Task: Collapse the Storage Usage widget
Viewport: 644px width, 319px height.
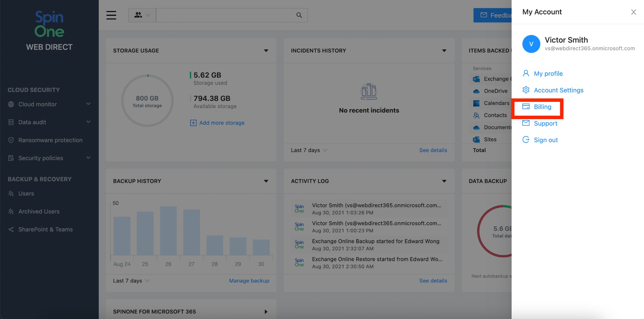Action: [266, 51]
